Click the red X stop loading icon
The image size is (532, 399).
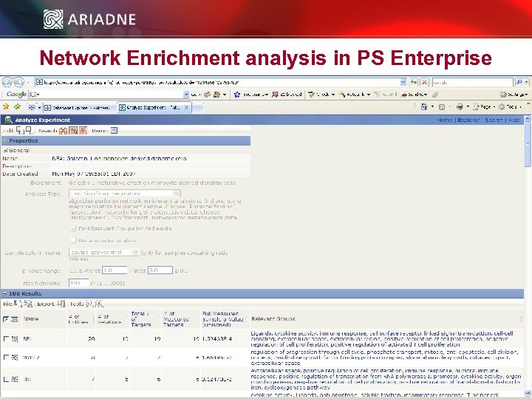(424, 82)
